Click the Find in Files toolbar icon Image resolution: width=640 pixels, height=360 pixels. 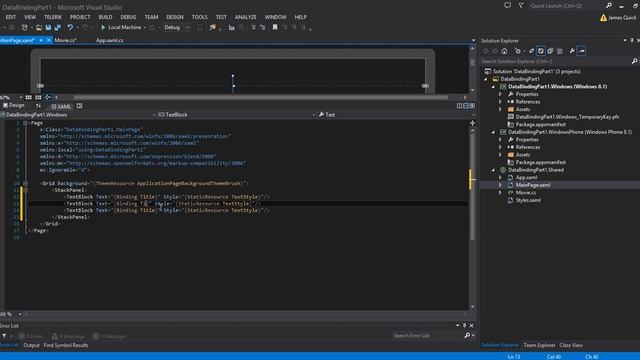pyautogui.click(x=212, y=27)
